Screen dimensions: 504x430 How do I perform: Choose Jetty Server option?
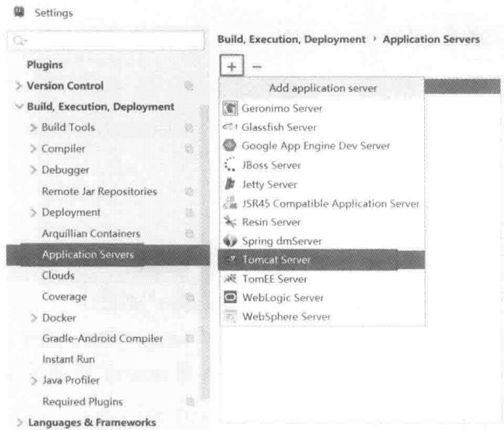pyautogui.click(x=322, y=184)
